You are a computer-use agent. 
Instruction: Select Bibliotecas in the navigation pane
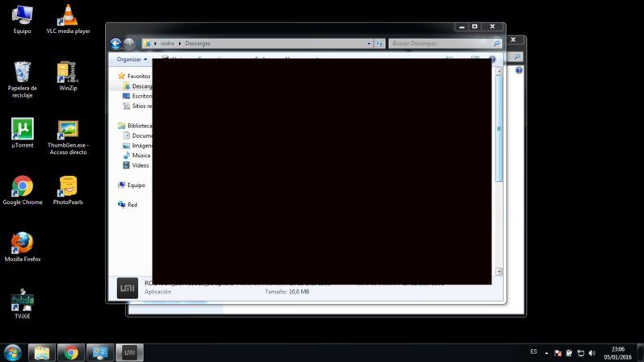[135, 126]
